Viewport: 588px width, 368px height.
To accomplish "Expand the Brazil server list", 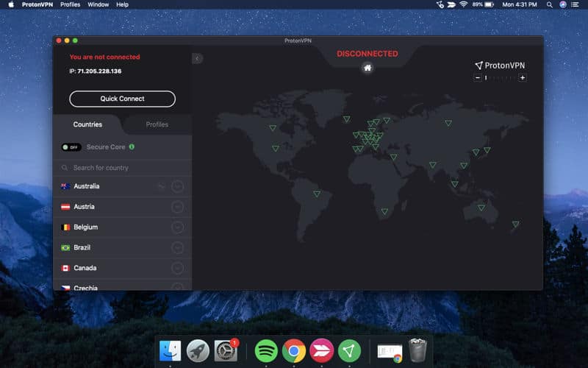I will pos(177,247).
